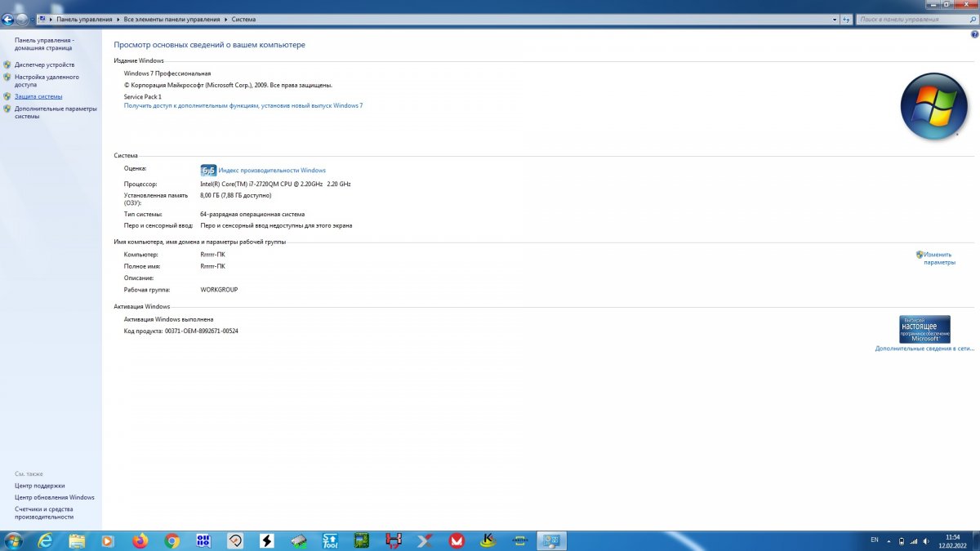
Task: Click the refresh icon beside the address bar
Action: point(846,19)
